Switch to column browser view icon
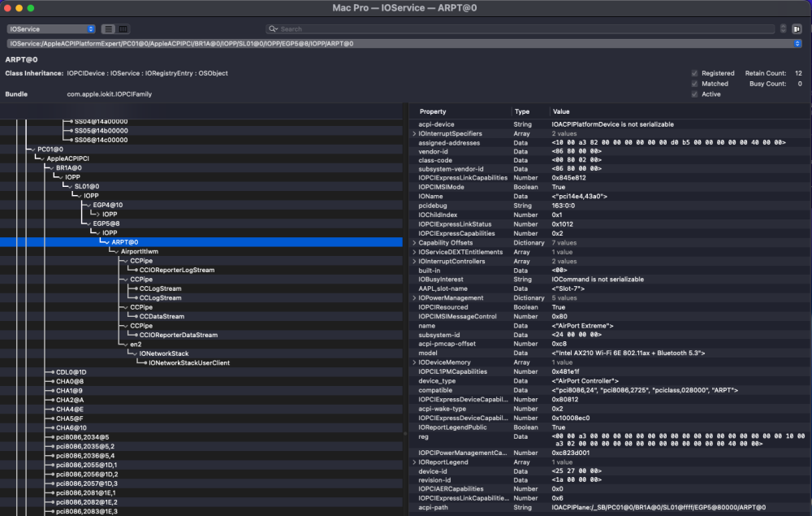Screen dimensions: 812x516 123,29
